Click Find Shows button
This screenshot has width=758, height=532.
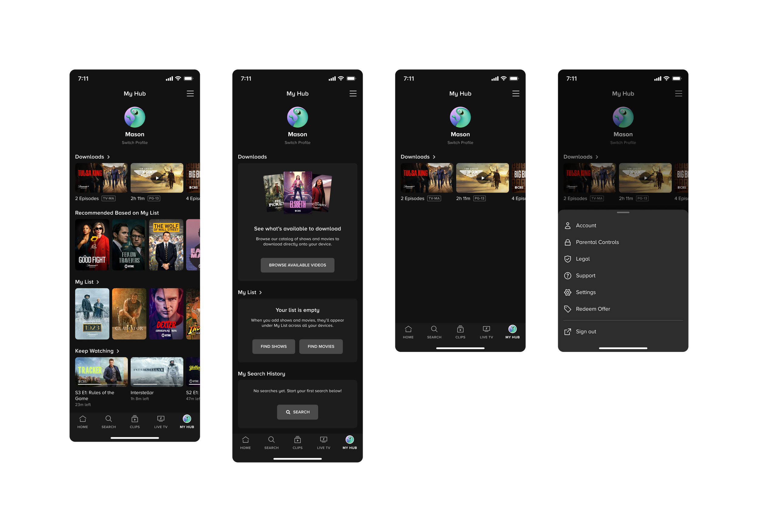(273, 346)
